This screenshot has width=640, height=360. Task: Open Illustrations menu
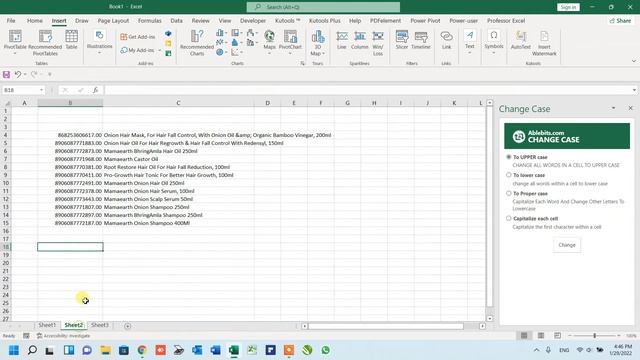click(99, 42)
